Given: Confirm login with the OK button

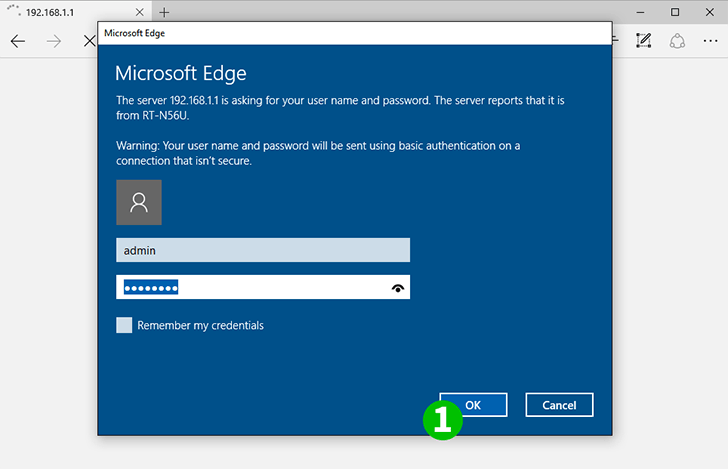Looking at the screenshot, I should 473,405.
